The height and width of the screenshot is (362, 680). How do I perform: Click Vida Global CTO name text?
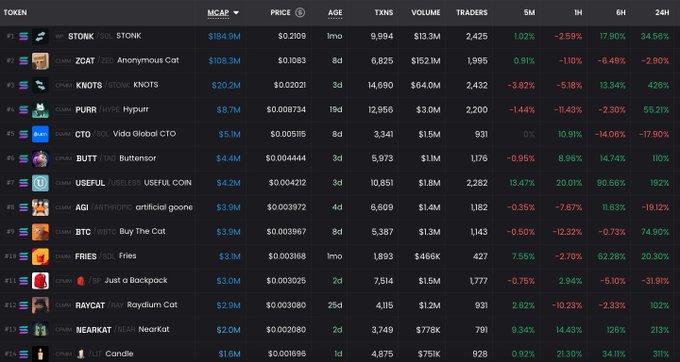[x=144, y=134]
